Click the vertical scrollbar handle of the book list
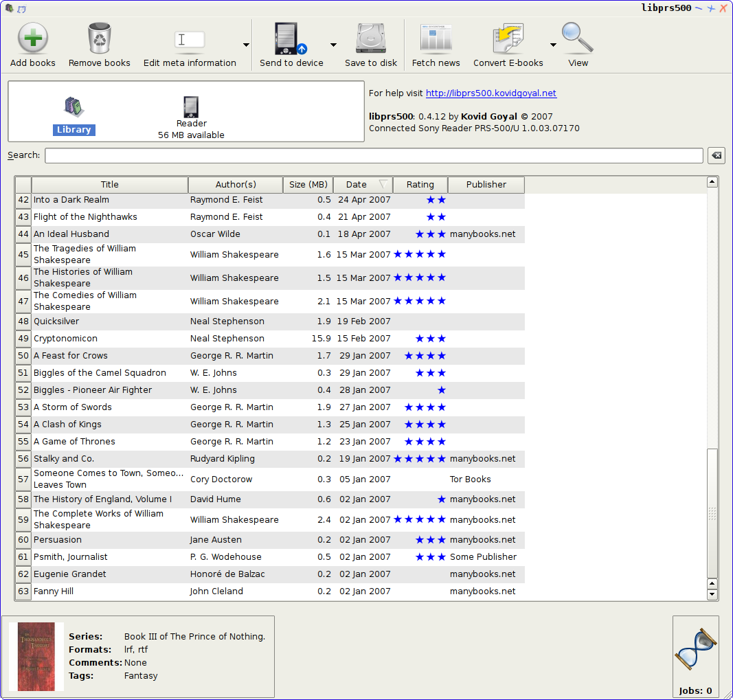 (712, 513)
